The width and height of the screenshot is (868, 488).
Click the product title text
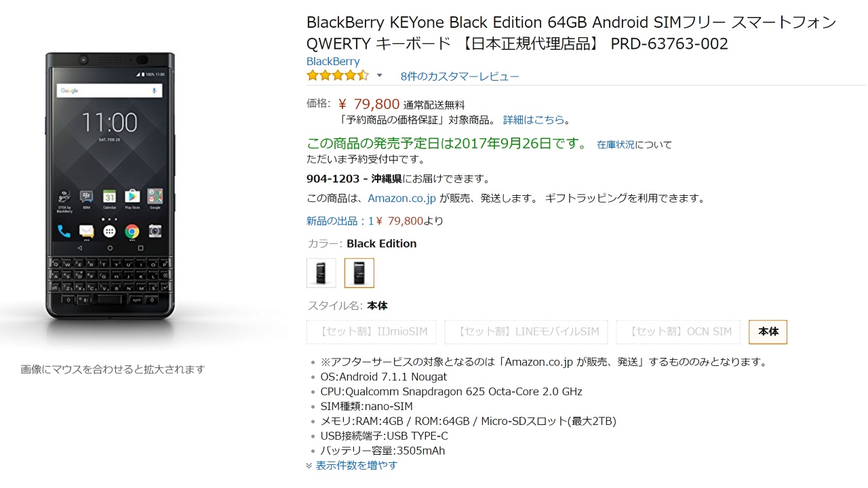[571, 33]
